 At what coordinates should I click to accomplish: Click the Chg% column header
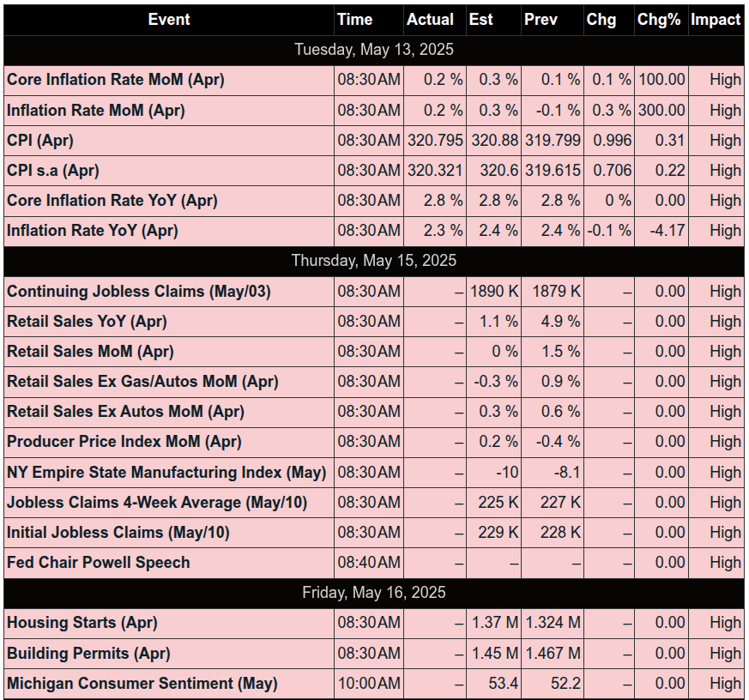[x=661, y=20]
